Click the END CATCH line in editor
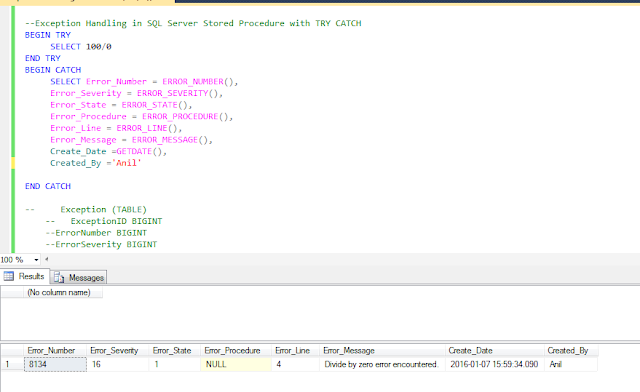The width and height of the screenshot is (640, 392). coord(48,186)
